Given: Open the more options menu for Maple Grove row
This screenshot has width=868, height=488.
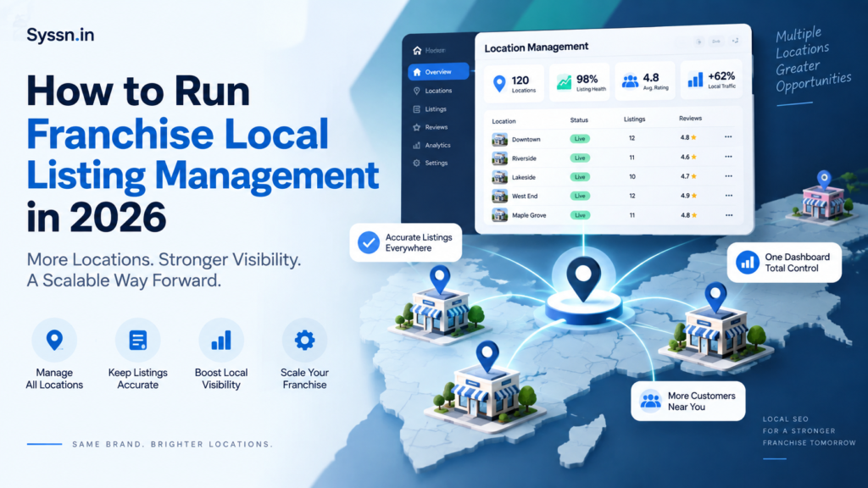Looking at the screenshot, I should (x=729, y=215).
